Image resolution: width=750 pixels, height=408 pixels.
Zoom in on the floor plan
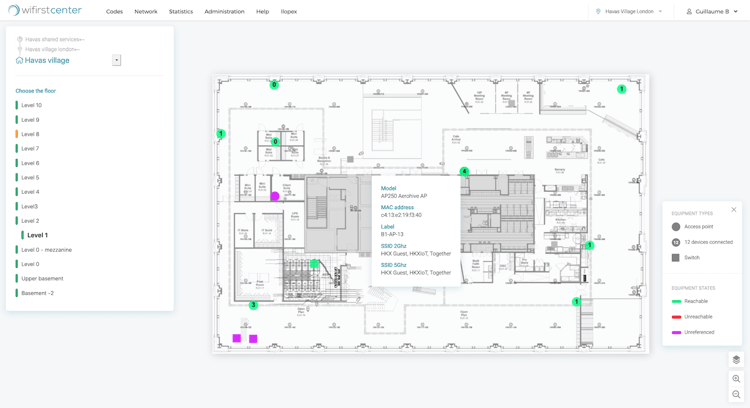[x=736, y=379]
